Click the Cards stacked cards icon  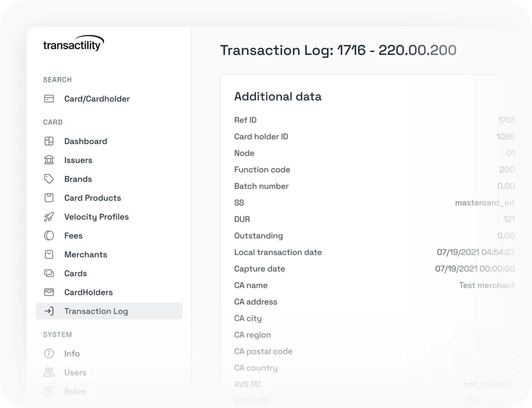click(49, 273)
